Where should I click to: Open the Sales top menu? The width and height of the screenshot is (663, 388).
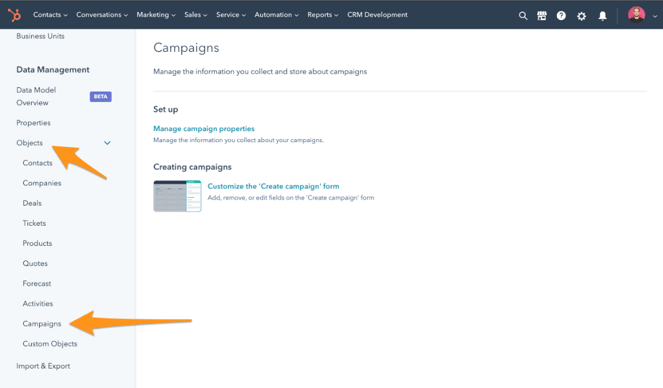[x=196, y=15]
